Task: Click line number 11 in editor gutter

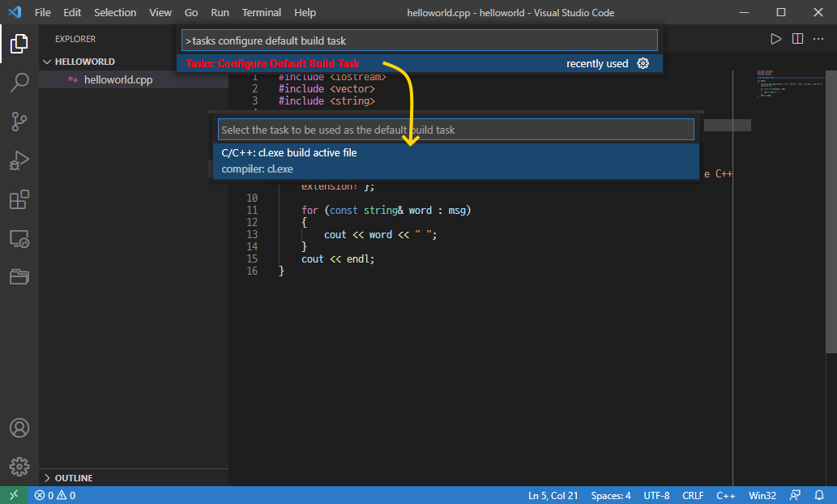Action: point(252,211)
